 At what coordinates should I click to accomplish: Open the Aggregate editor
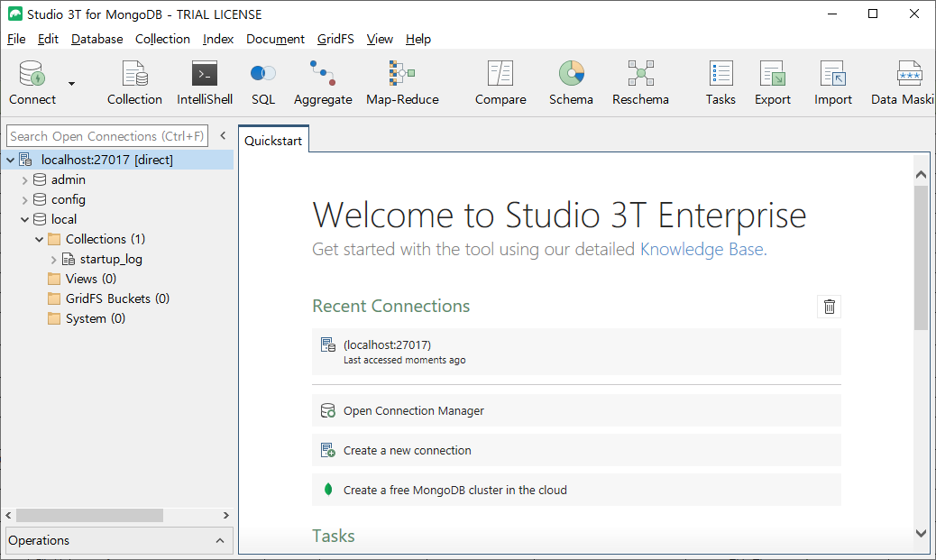click(323, 82)
